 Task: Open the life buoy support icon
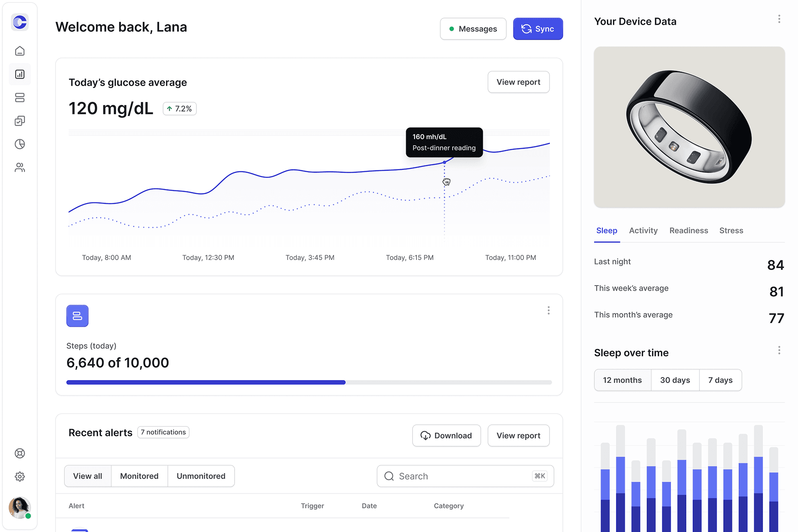[x=20, y=453]
